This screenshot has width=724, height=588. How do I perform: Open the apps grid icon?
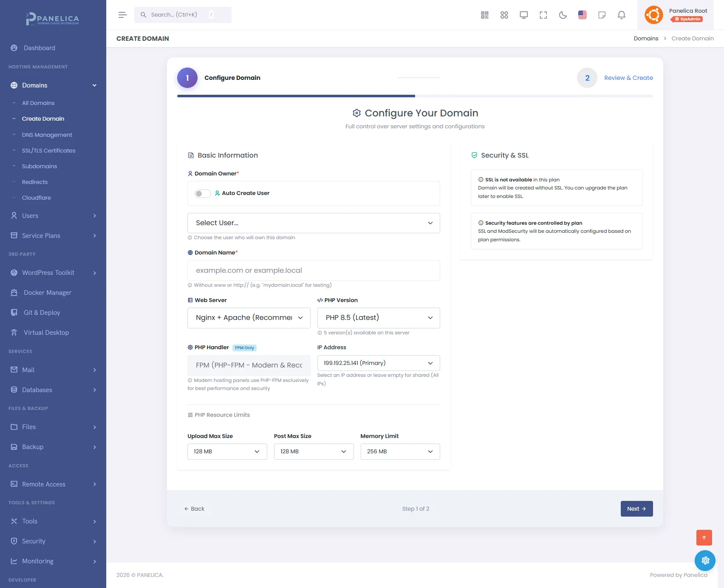click(504, 15)
